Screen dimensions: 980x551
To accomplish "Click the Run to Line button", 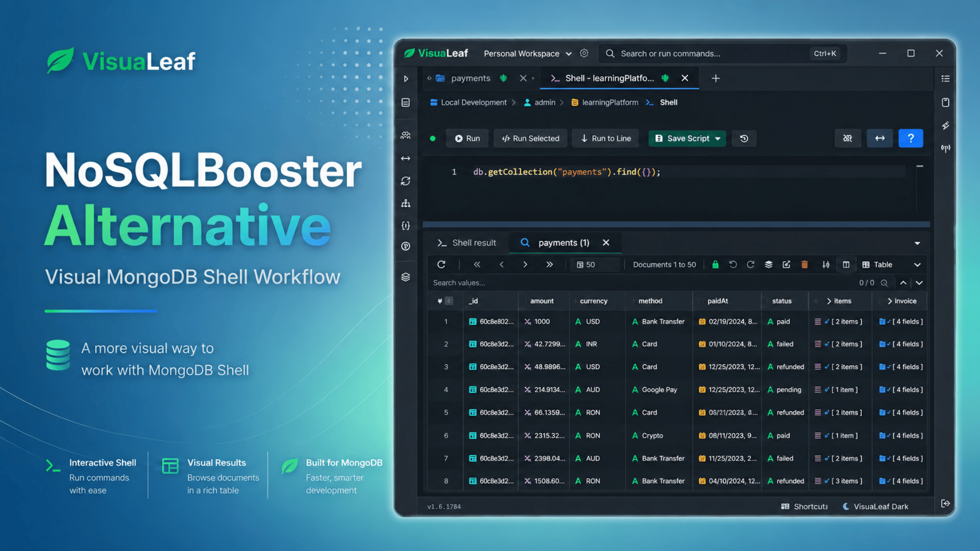I will point(605,138).
